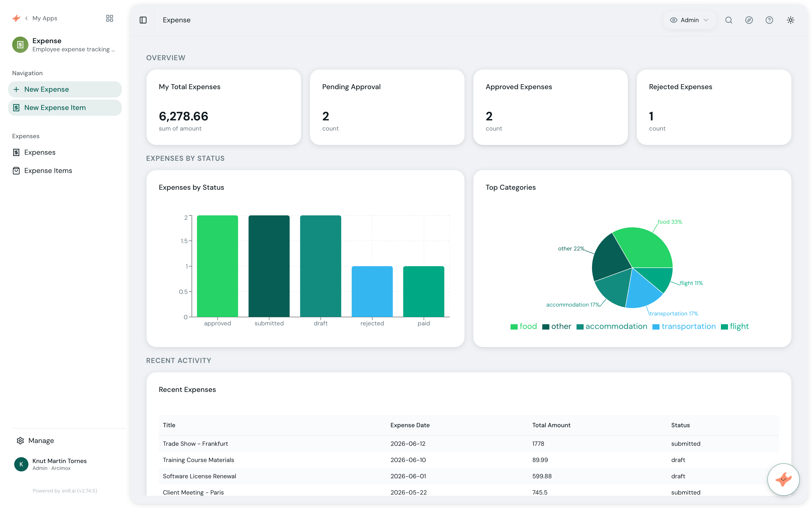The width and height of the screenshot is (812, 508).
Task: Toggle light theme sun icon
Action: (x=790, y=20)
